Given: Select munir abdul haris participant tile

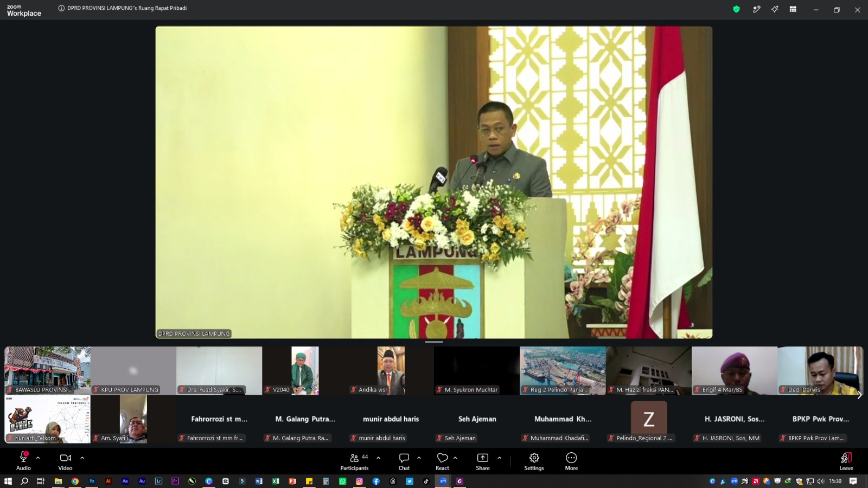Looking at the screenshot, I should 391,419.
